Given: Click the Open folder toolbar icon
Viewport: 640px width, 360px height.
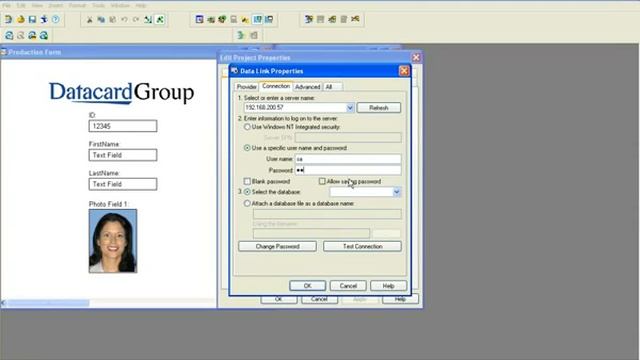Looking at the screenshot, I should point(20,19).
